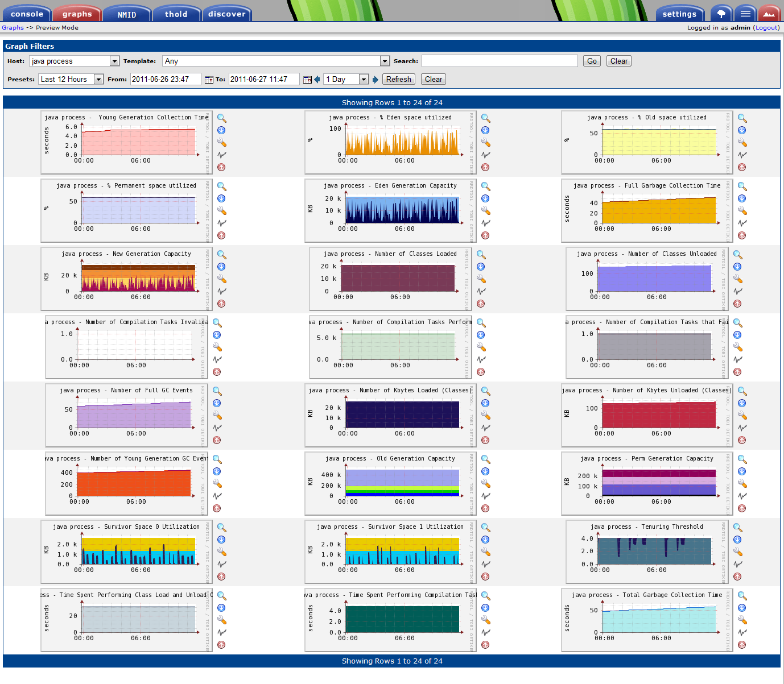This screenshot has height=684, width=784.
Task: Click red up arrow beside Compilation Tasks Performed graph
Action: (x=481, y=372)
